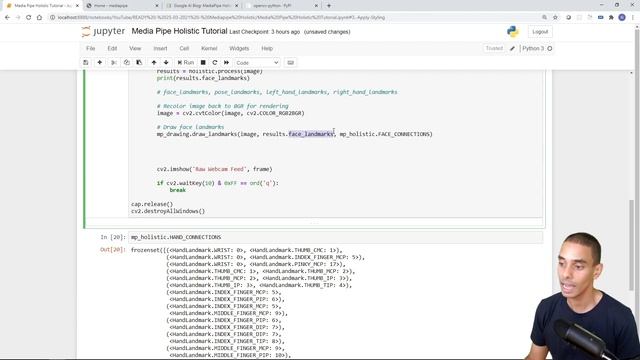Bookmark this page with star icon
Viewport: 640px width, 360px height.
(555, 17)
